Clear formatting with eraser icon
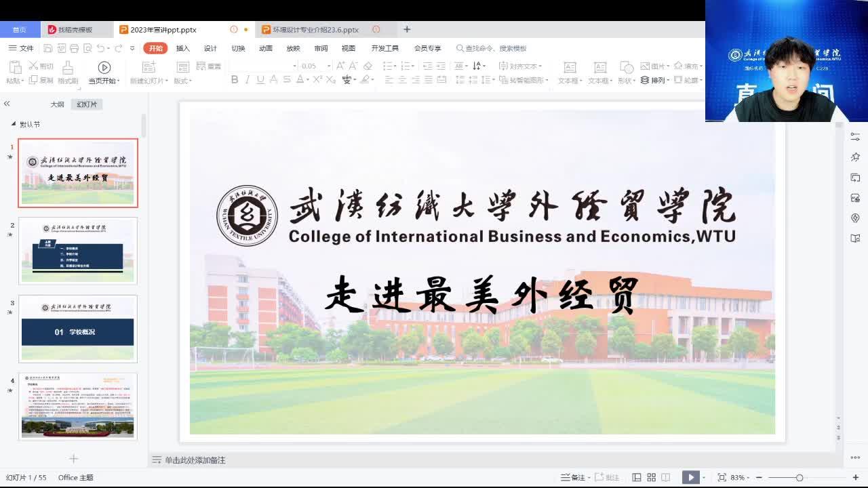This screenshot has height=488, width=868. [368, 66]
